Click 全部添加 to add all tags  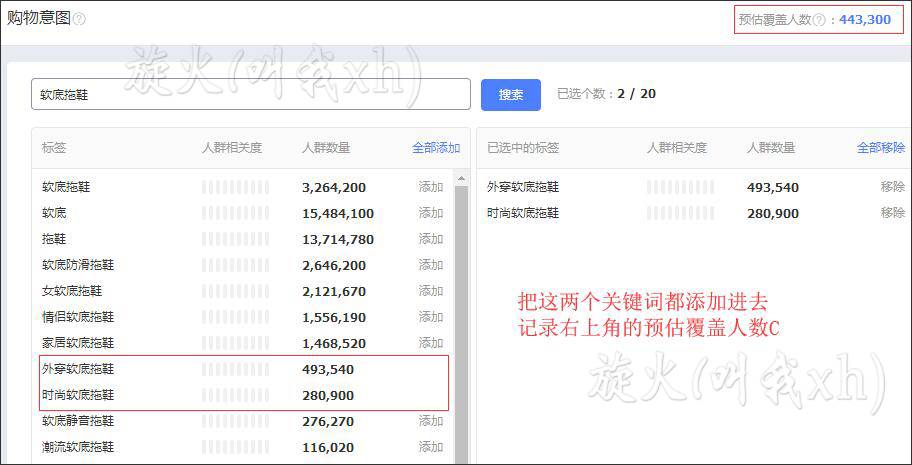[436, 148]
